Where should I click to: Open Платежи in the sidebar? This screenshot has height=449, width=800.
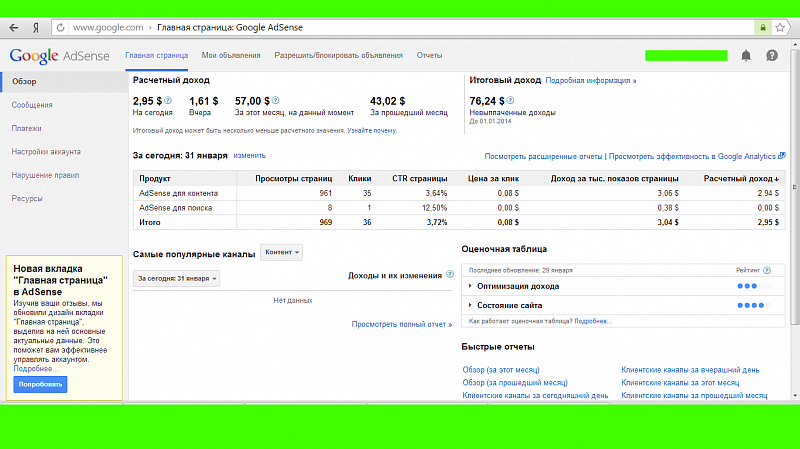[27, 129]
